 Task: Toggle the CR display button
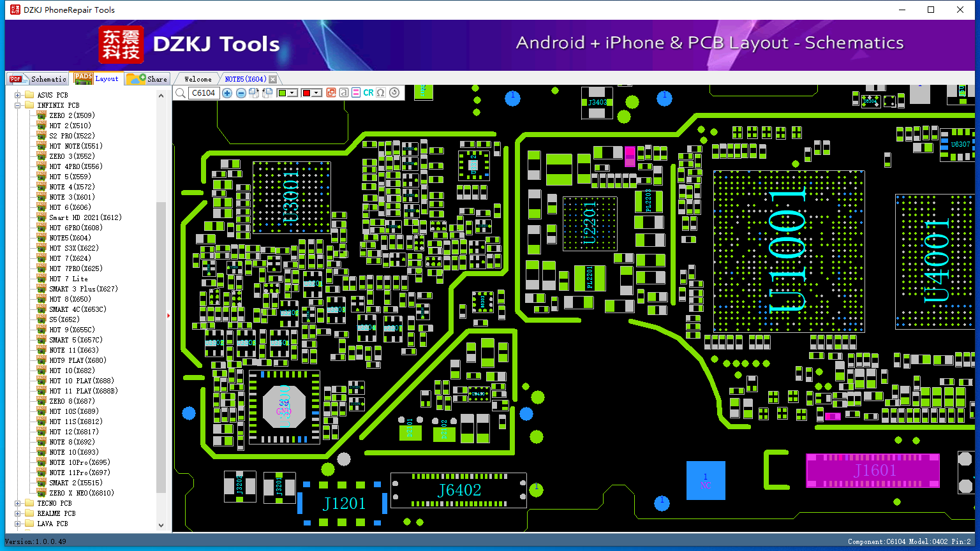point(369,93)
